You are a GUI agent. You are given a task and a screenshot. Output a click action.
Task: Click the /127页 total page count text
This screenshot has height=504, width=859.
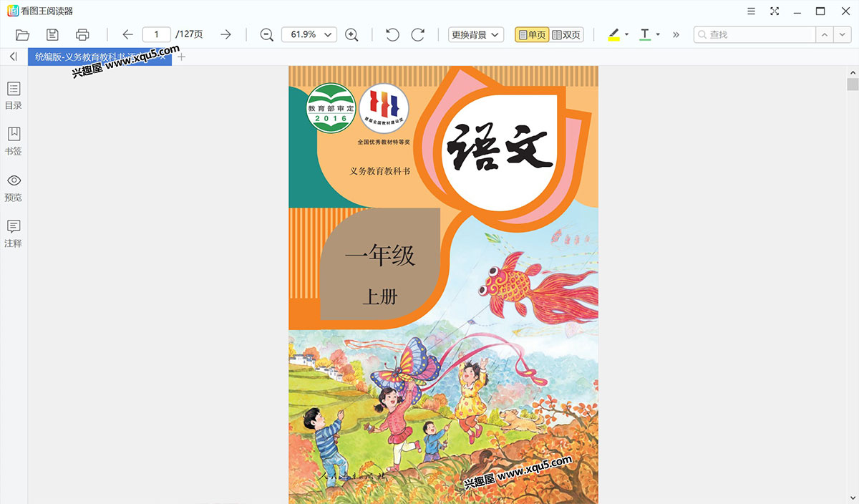point(190,34)
